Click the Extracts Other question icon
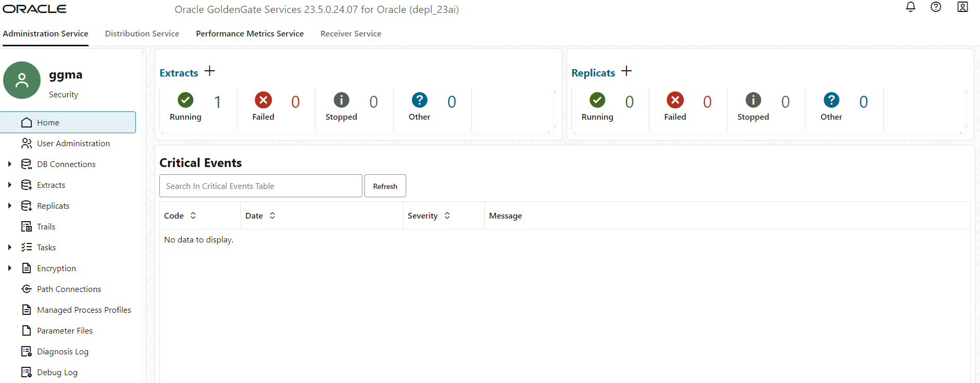 (x=420, y=100)
